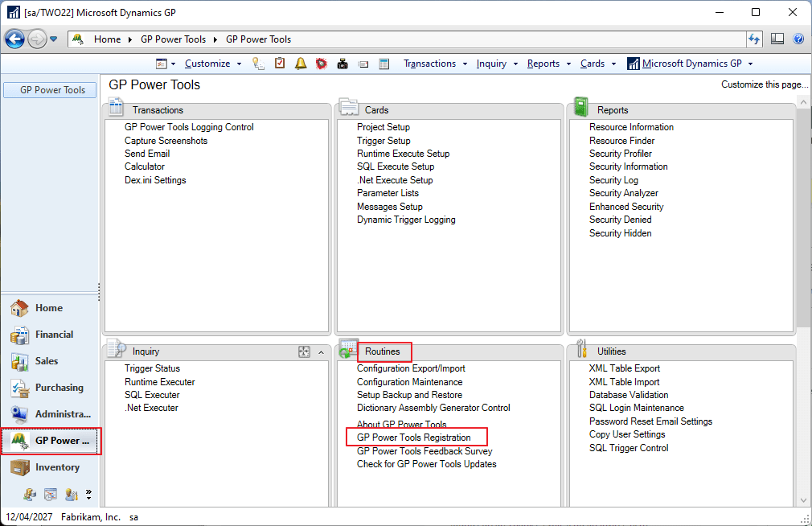Viewport: 812px width, 526px height.
Task: Open GP Power Tools Registration
Action: [416, 437]
